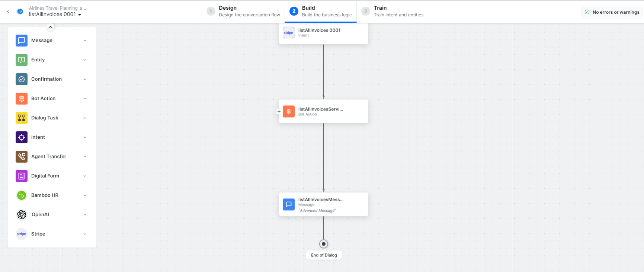Click the Bamboo HR green icon
644x272 pixels.
click(22, 195)
